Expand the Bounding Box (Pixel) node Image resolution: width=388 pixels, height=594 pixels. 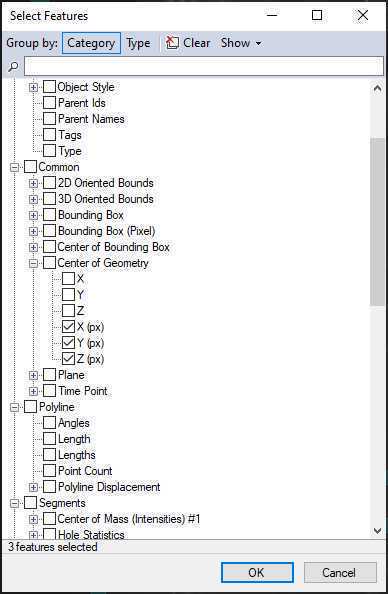[x=33, y=231]
